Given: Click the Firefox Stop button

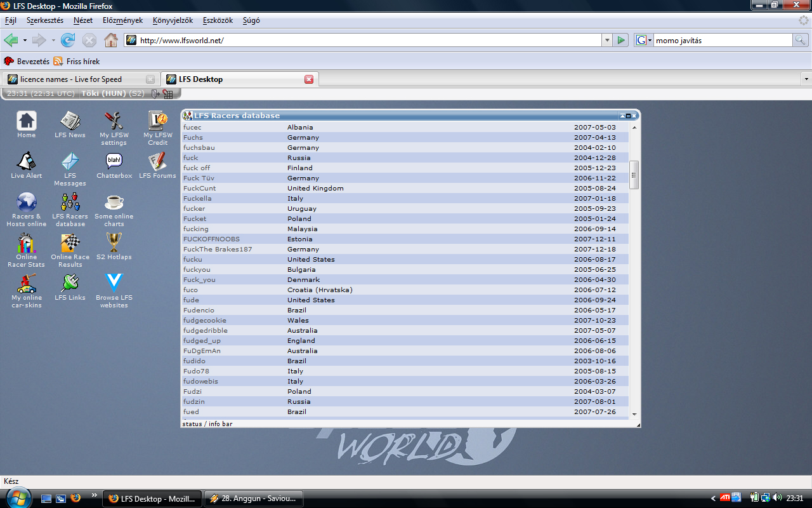Looking at the screenshot, I should [89, 40].
